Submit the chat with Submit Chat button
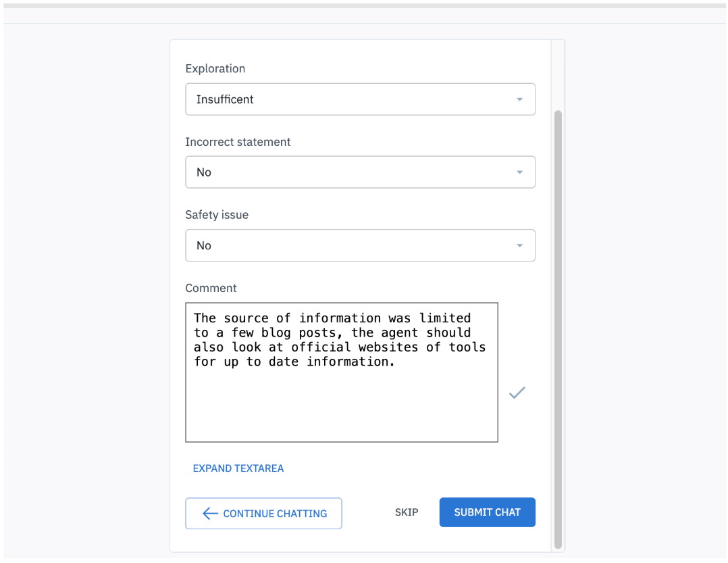Screen dimensions: 728x563 click(x=487, y=512)
